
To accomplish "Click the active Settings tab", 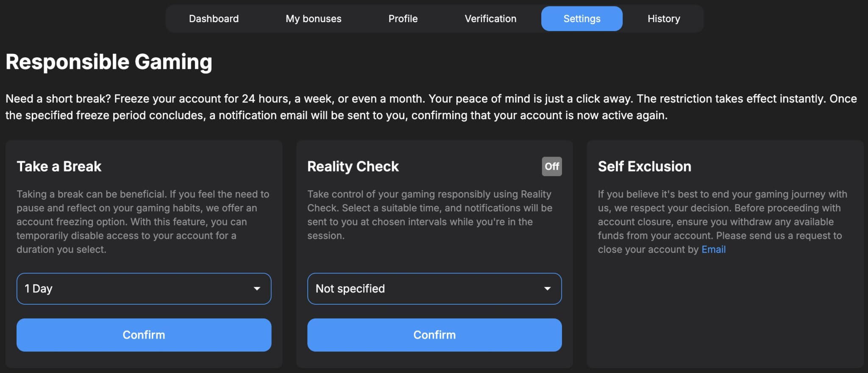I will click(581, 19).
